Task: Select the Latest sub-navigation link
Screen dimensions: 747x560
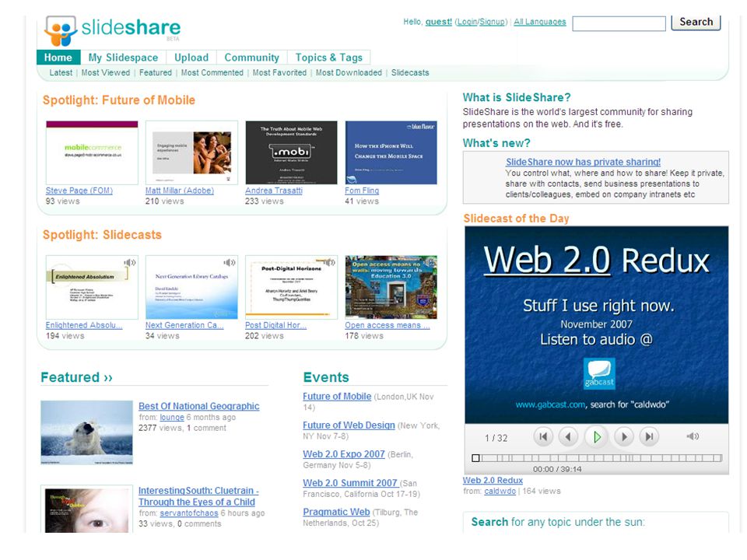Action: coord(61,72)
